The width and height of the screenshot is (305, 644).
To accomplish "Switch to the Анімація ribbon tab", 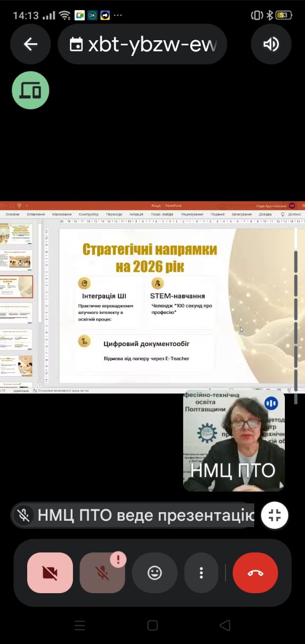I will tap(136, 214).
